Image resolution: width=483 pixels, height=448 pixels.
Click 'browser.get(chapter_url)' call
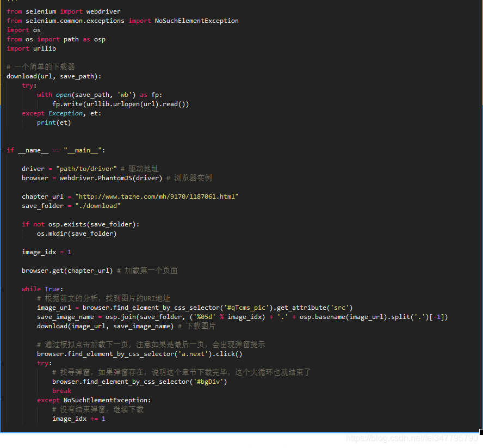coord(67,271)
